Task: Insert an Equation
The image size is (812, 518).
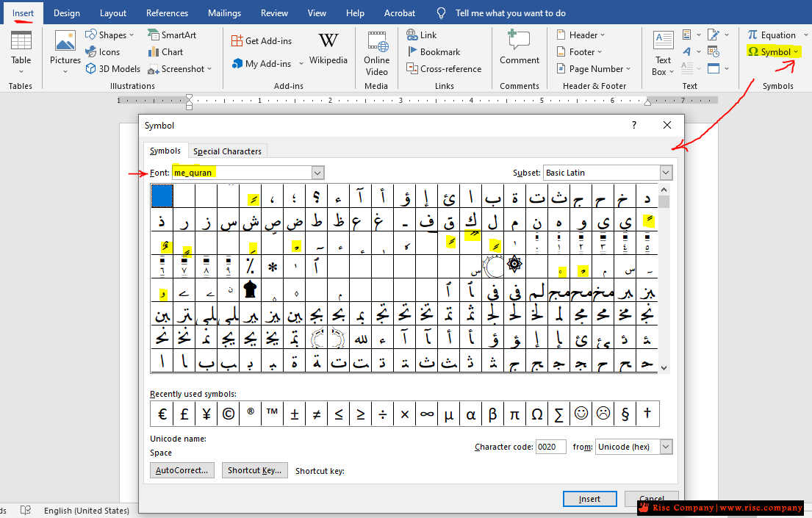Action: pos(772,35)
